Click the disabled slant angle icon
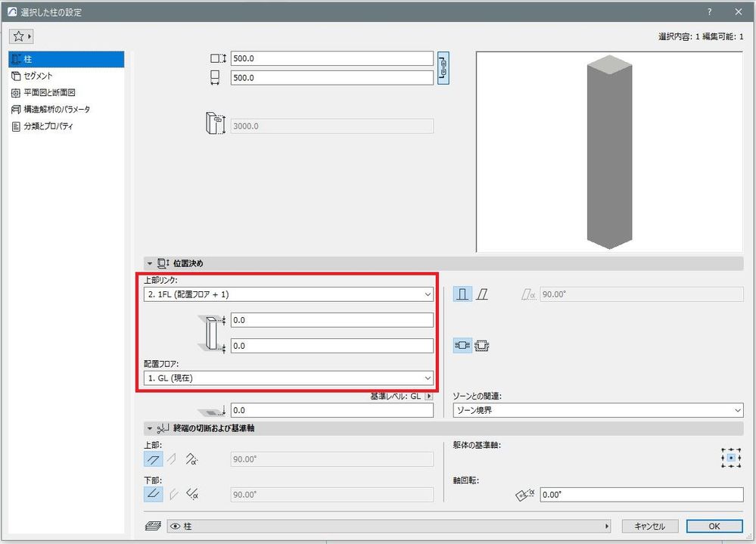Screen dimensions: 756x544 coord(528,294)
